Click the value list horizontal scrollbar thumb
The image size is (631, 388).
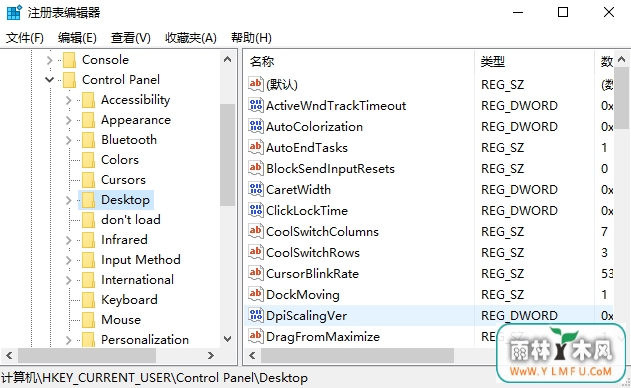point(357,355)
